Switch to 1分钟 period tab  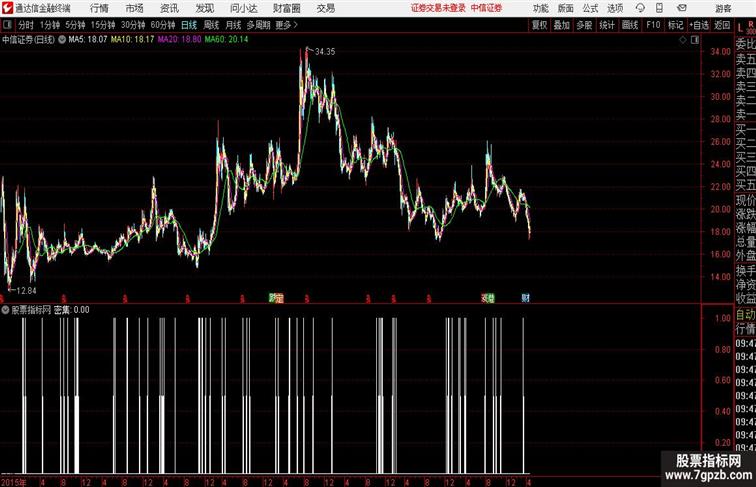[x=50, y=25]
